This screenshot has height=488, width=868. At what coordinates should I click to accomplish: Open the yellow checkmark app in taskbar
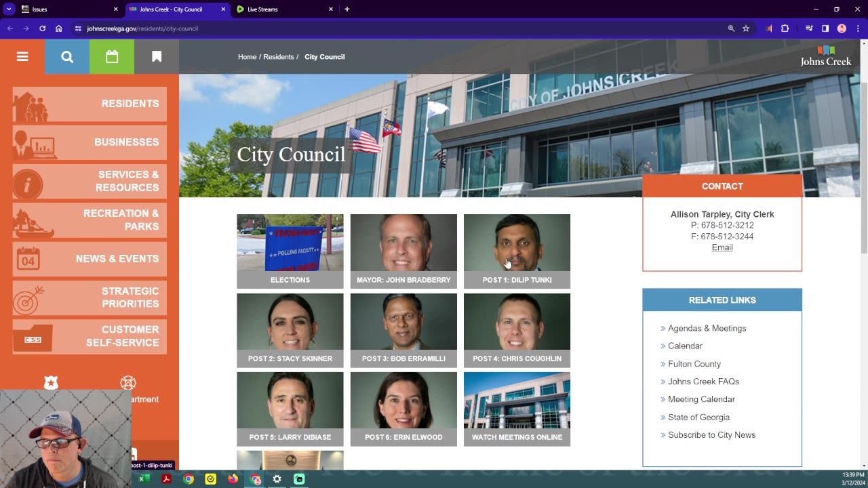210,479
